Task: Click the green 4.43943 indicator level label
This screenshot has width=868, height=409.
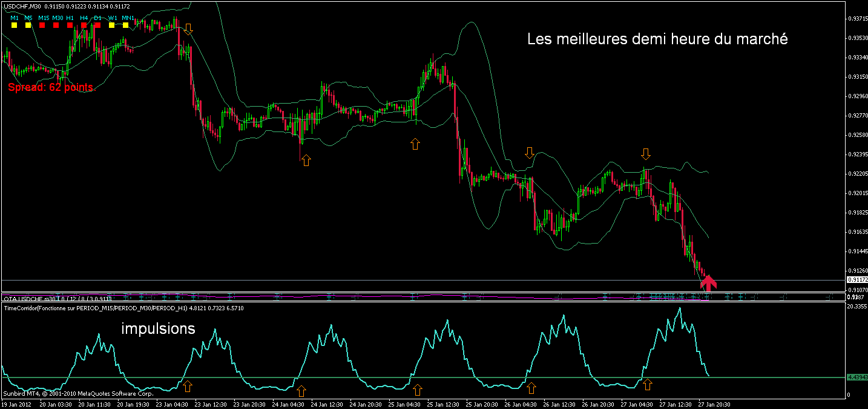Action: [856, 377]
